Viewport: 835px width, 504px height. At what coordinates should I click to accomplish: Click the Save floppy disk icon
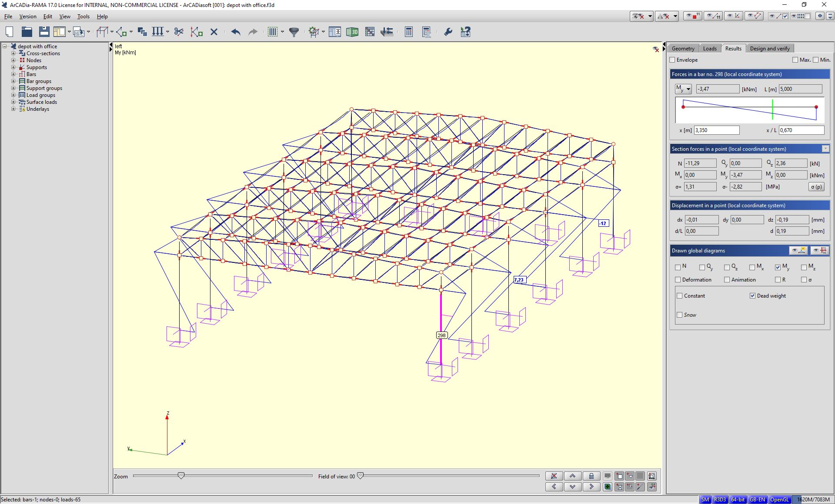click(44, 32)
